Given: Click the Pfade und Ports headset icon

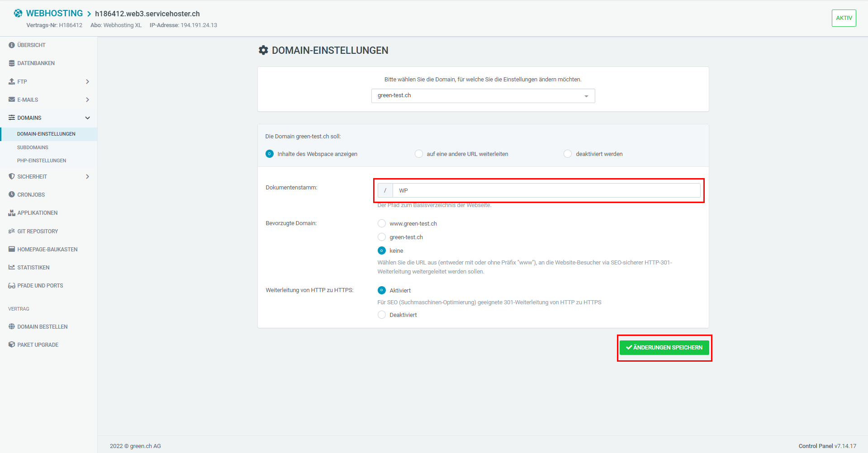Looking at the screenshot, I should coord(11,285).
